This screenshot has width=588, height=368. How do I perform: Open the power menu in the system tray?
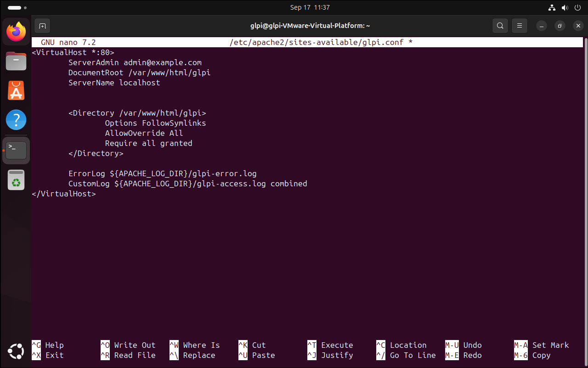coord(577,7)
